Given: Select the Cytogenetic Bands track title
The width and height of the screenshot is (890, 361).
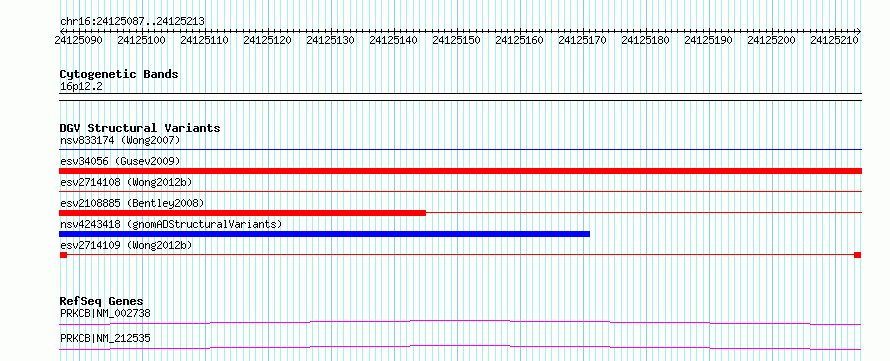Looking at the screenshot, I should click(119, 74).
